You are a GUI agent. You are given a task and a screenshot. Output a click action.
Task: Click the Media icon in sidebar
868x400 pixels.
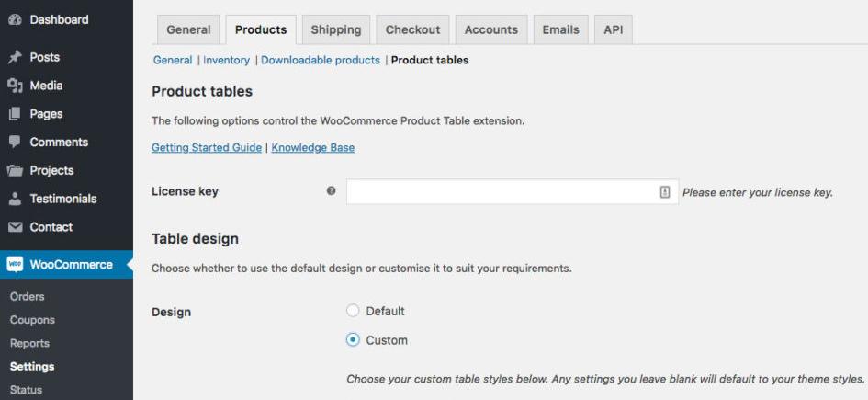pyautogui.click(x=15, y=86)
